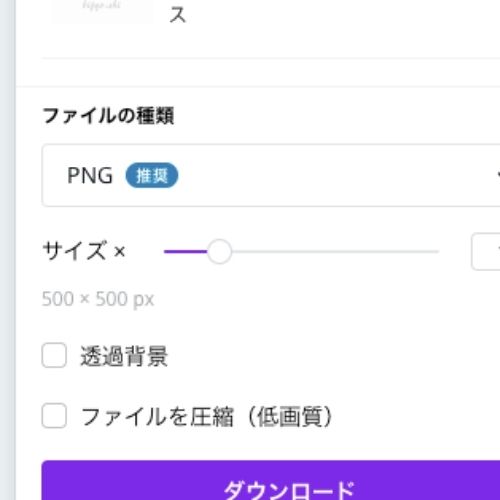Image resolution: width=500 pixels, height=500 pixels.
Task: Click the unfilled gray size slider track
Action: point(335,251)
